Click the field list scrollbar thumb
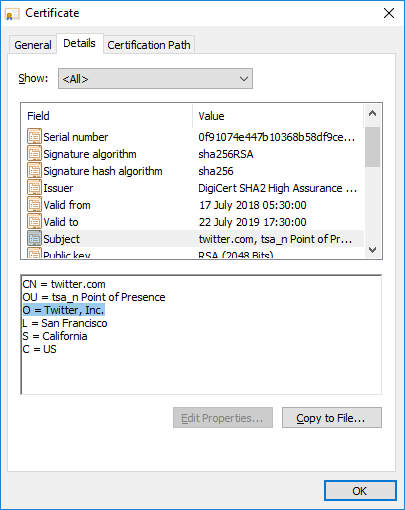405x510 pixels. (373, 147)
